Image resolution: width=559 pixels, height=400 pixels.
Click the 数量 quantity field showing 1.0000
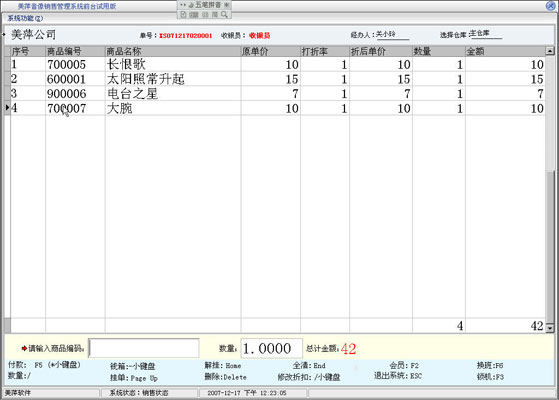(272, 348)
